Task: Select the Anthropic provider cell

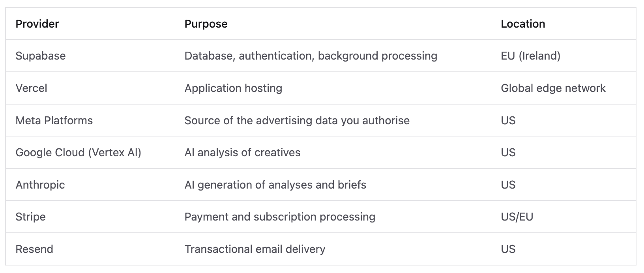Action: (x=40, y=185)
